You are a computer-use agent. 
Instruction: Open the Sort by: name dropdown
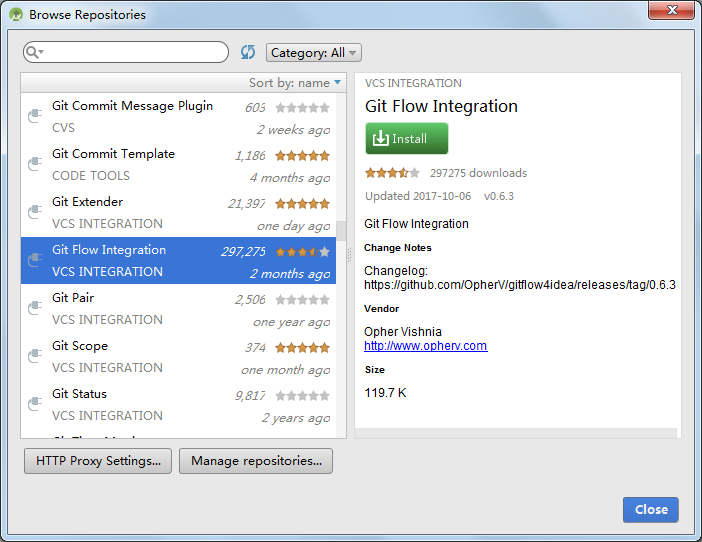coord(295,83)
